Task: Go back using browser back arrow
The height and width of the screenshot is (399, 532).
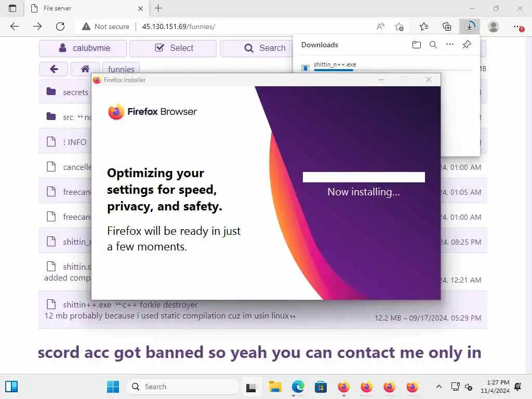Action: (x=14, y=26)
